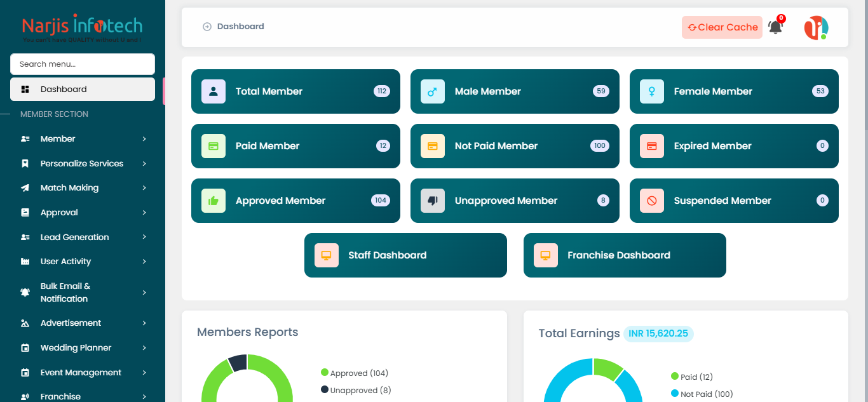
Task: Click the Female Member count badge 53
Action: (x=820, y=91)
